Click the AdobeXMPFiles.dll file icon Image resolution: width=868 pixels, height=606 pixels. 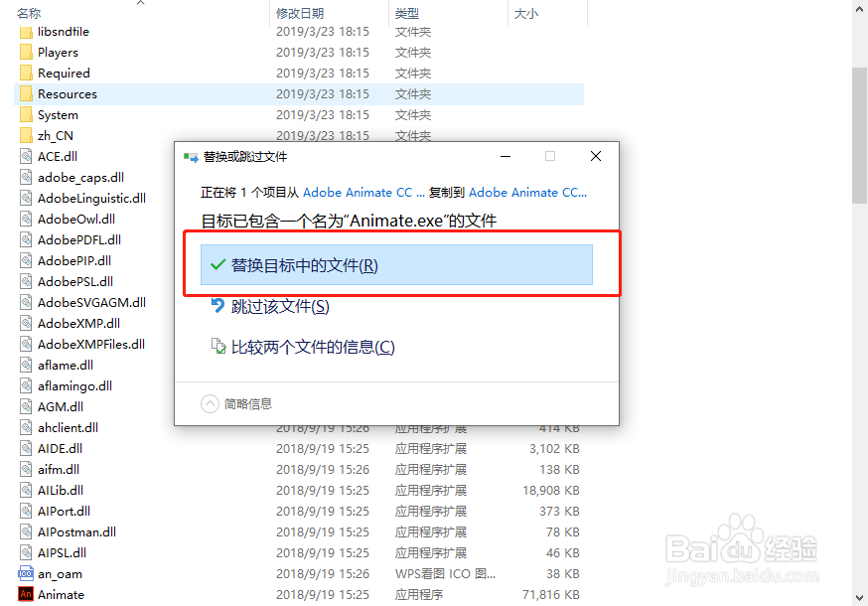[x=26, y=344]
